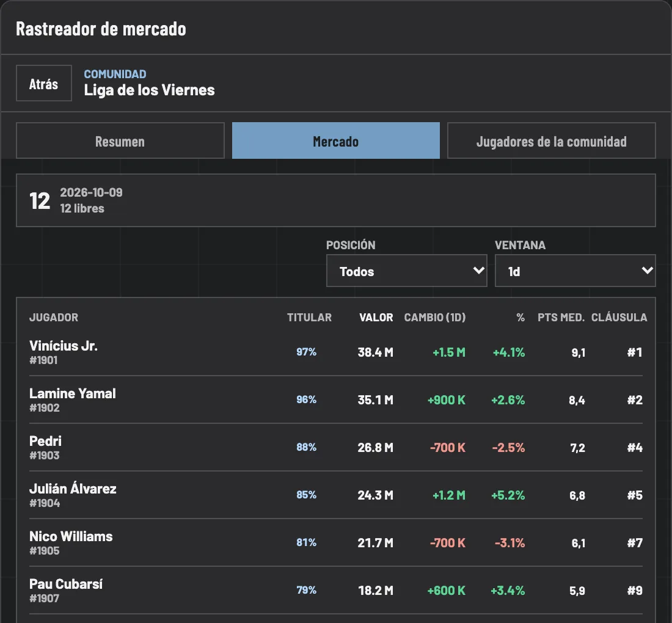Select the Mercado tab
Viewport: 672px width, 623px height.
pos(335,140)
